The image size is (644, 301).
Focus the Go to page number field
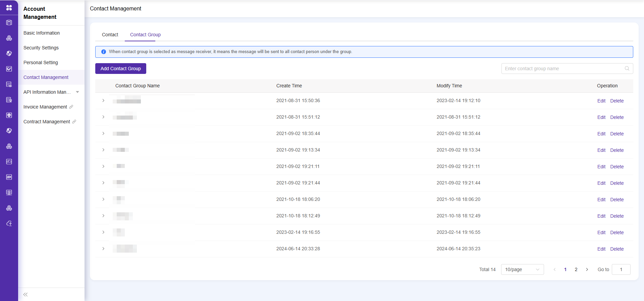621,269
